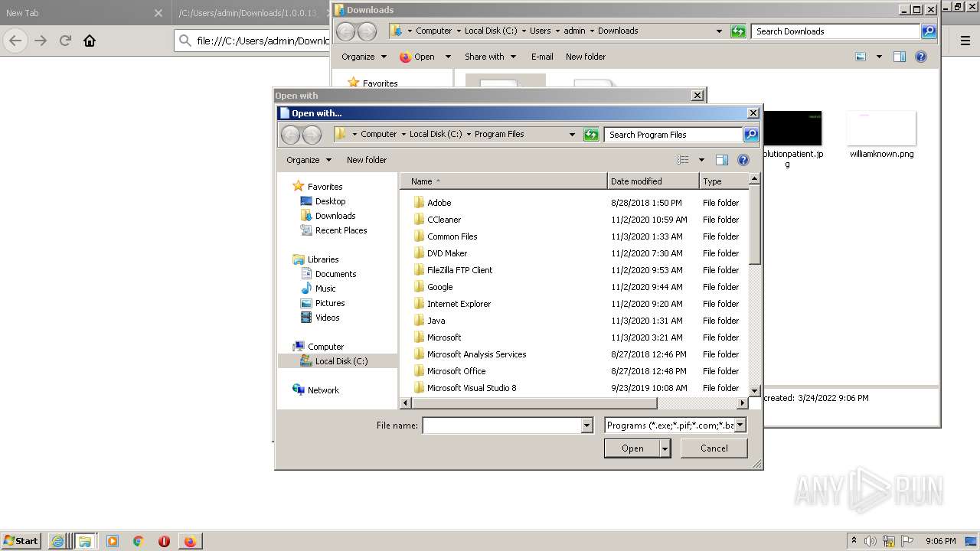Select the Microsoft Office folder

456,371
